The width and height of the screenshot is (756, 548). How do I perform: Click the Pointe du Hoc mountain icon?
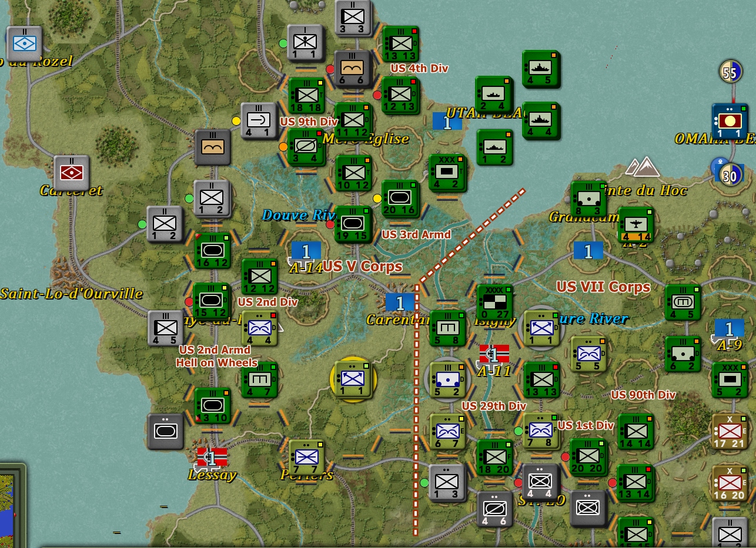[x=643, y=167]
